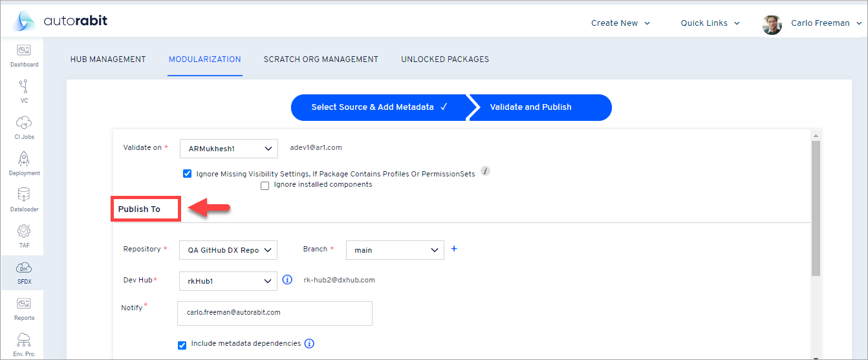Open the VC version control icon
The width and height of the screenshot is (868, 360).
24,92
